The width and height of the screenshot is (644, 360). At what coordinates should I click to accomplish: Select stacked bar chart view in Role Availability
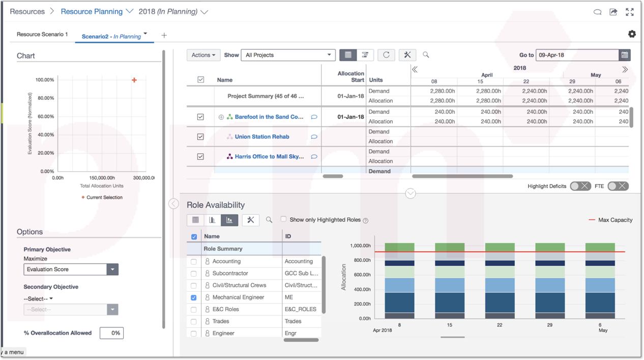(229, 220)
